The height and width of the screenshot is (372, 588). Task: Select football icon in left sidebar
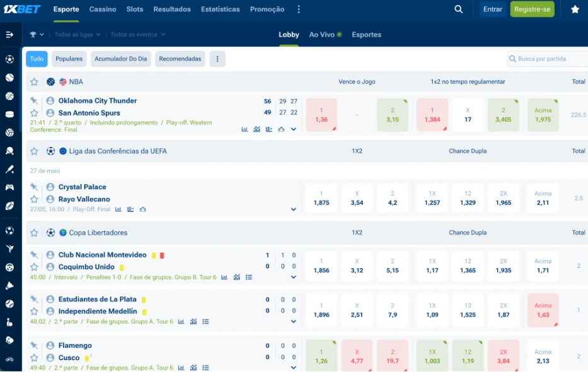coord(9,59)
